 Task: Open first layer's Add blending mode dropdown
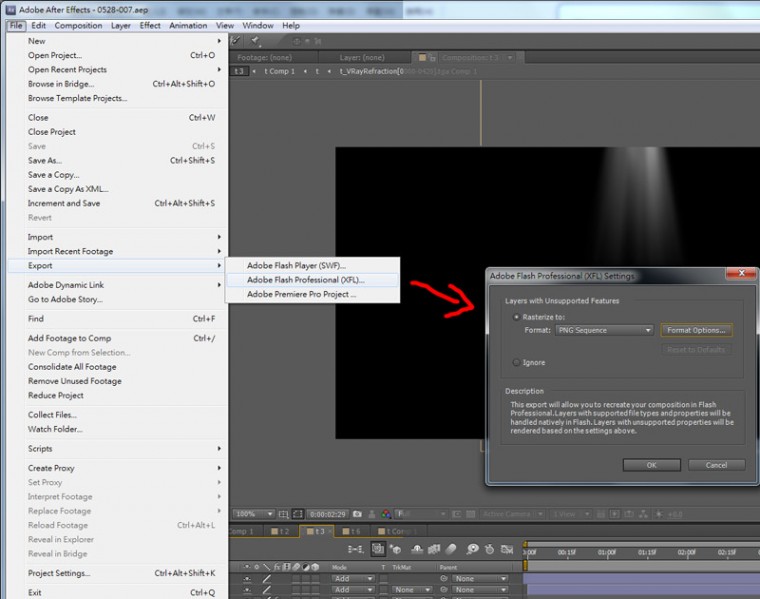point(352,578)
